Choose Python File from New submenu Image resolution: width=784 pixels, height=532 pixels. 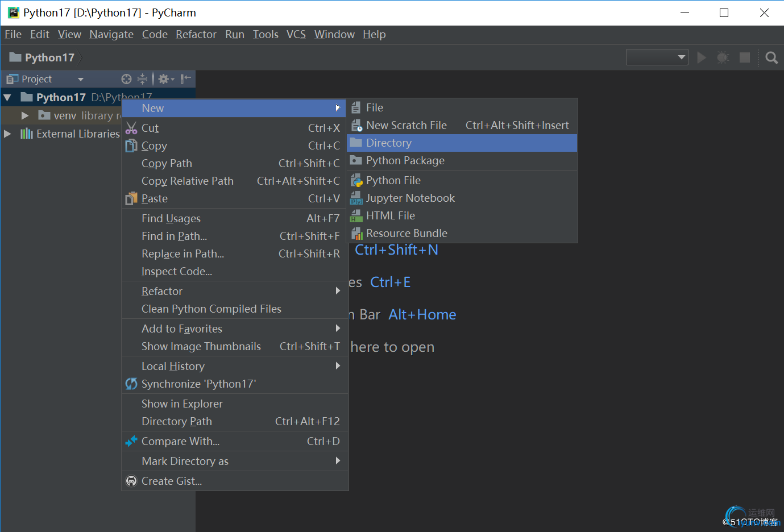pyautogui.click(x=393, y=181)
